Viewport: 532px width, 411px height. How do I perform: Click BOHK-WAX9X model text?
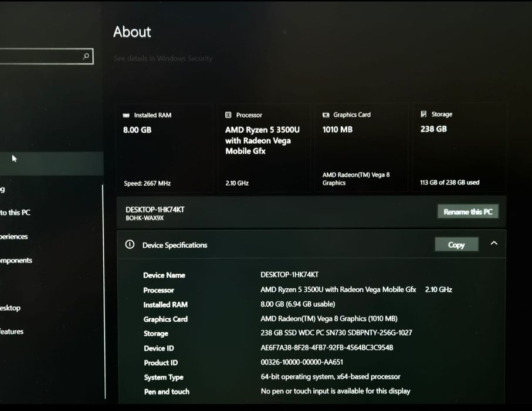pos(144,218)
